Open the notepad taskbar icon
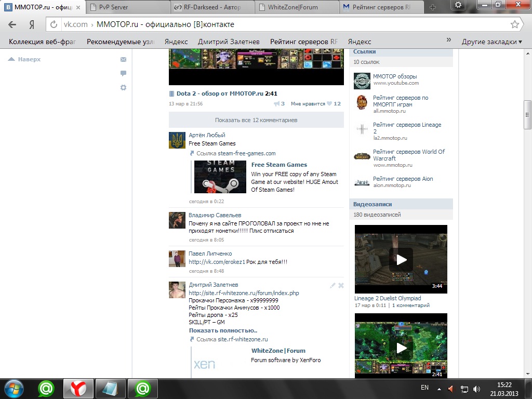 point(111,389)
